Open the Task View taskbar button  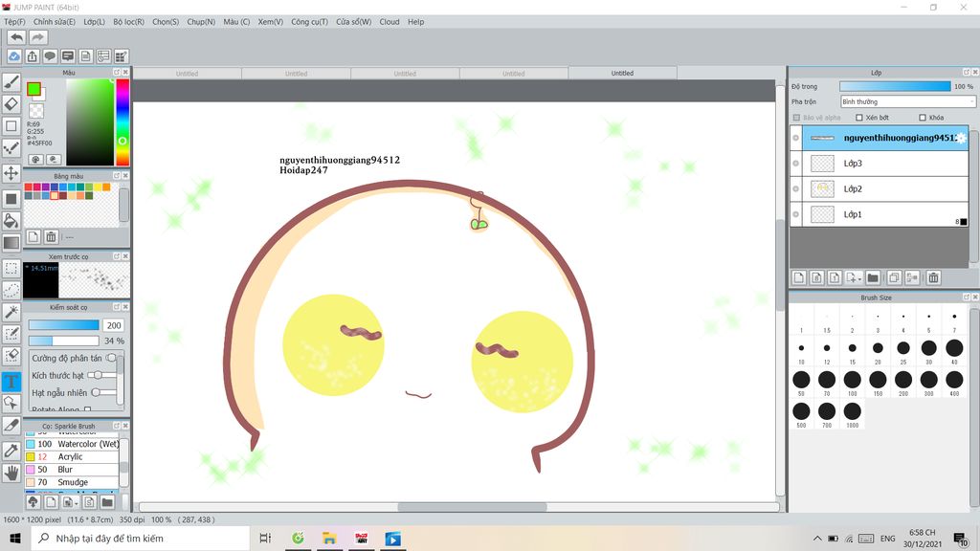click(265, 538)
